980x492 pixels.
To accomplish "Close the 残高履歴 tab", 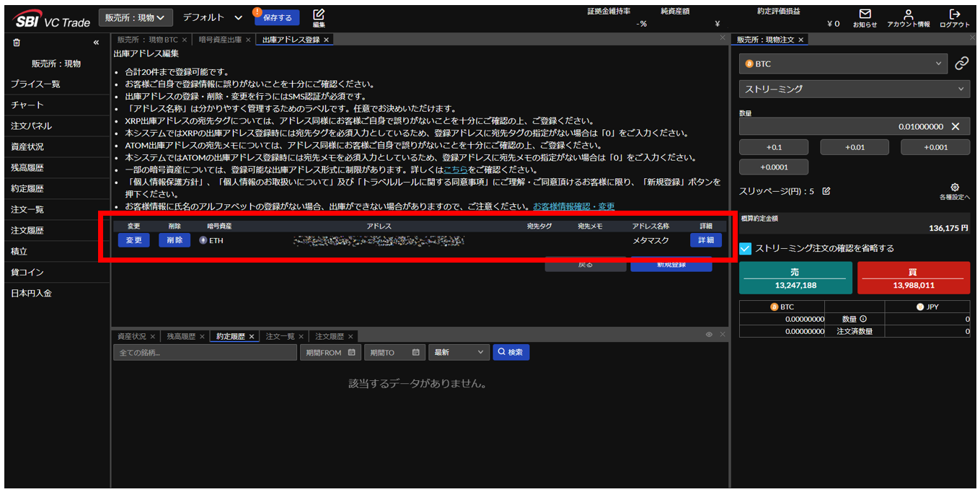I will pos(202,337).
